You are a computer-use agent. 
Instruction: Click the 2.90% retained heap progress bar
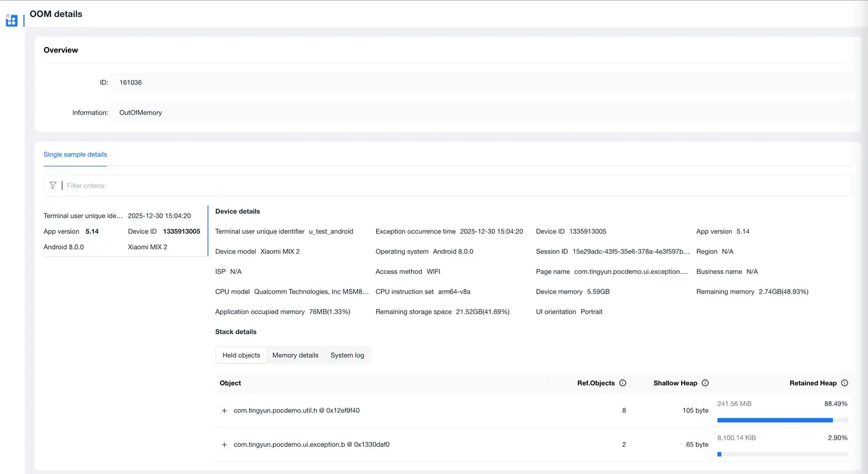(x=782, y=454)
